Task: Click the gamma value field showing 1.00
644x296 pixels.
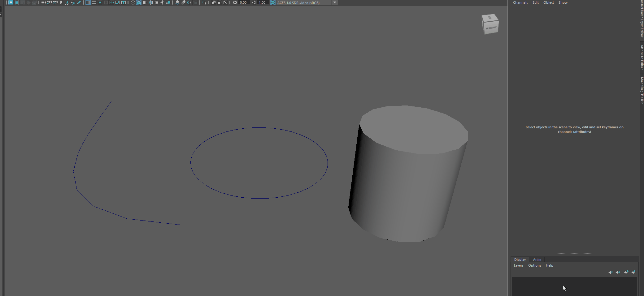Action: (262, 2)
